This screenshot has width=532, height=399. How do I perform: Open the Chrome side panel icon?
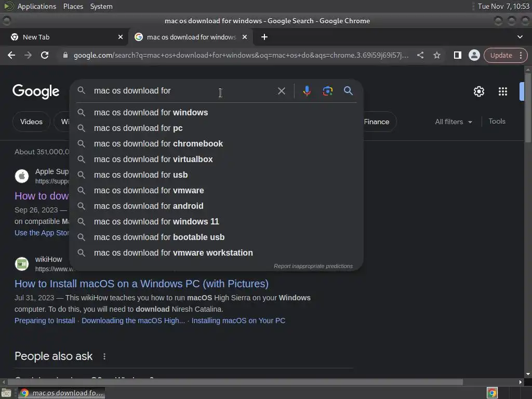(457, 55)
